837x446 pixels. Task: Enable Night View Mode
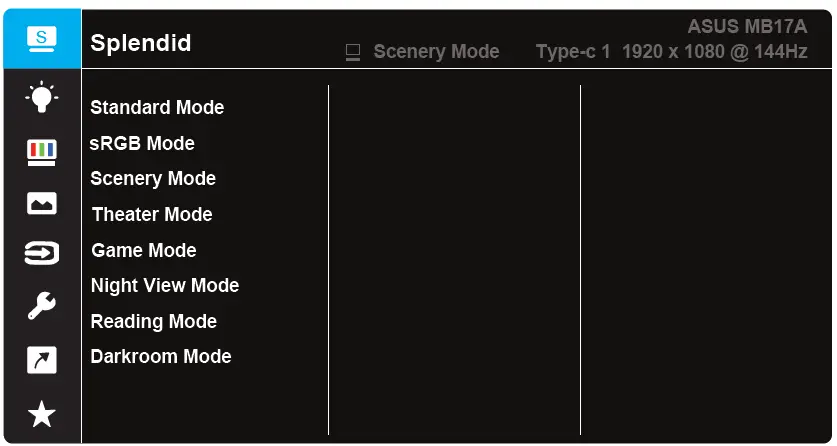point(165,286)
